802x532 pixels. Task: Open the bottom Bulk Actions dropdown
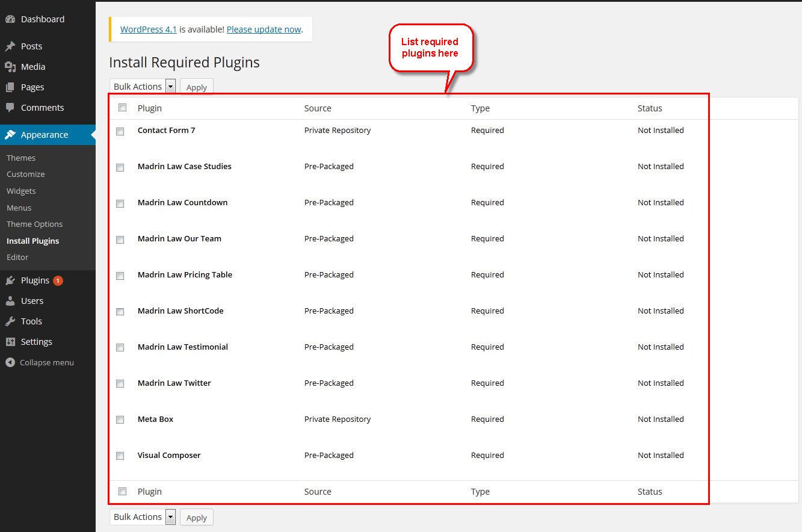click(x=143, y=517)
